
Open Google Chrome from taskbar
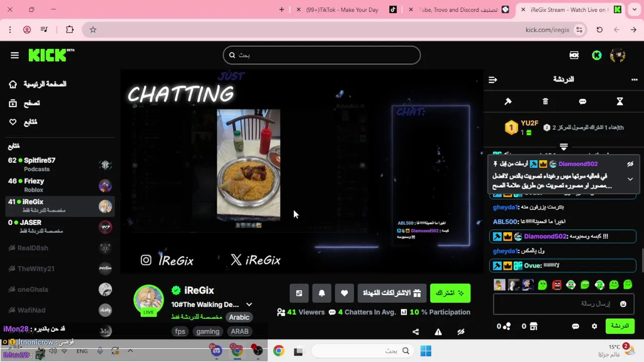pyautogui.click(x=278, y=351)
